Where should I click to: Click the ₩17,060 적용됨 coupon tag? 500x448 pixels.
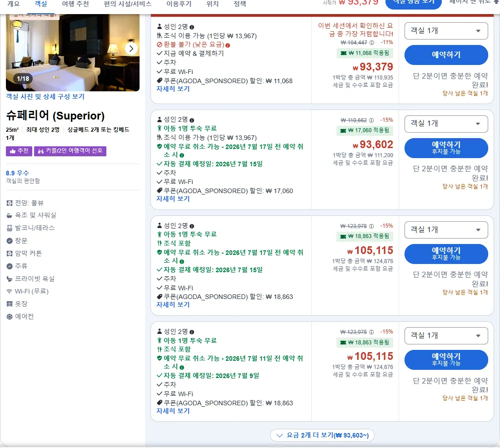click(365, 130)
